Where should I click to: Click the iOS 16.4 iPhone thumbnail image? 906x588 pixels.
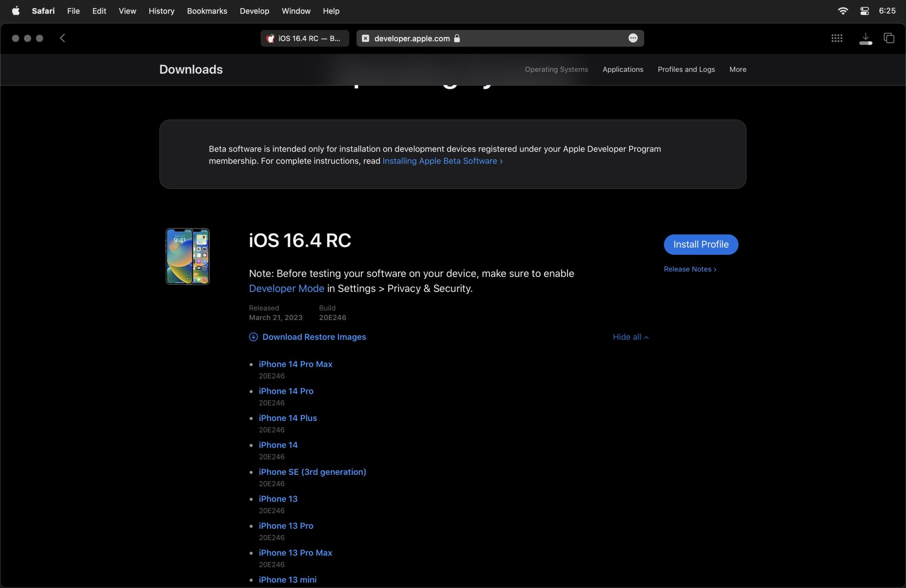(188, 256)
